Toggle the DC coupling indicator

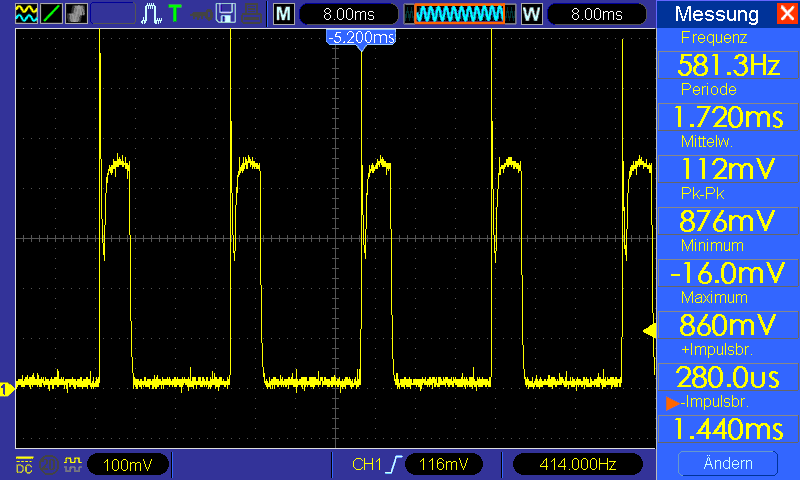coord(24,464)
